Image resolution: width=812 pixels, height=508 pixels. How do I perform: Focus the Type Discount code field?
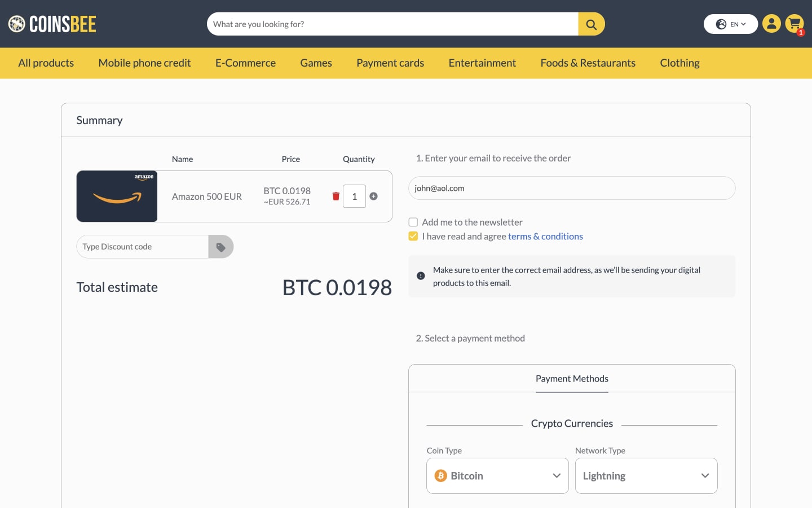(x=143, y=247)
